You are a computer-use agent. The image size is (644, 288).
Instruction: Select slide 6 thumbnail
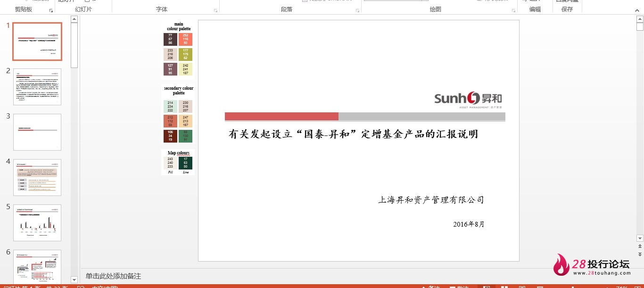click(37, 266)
